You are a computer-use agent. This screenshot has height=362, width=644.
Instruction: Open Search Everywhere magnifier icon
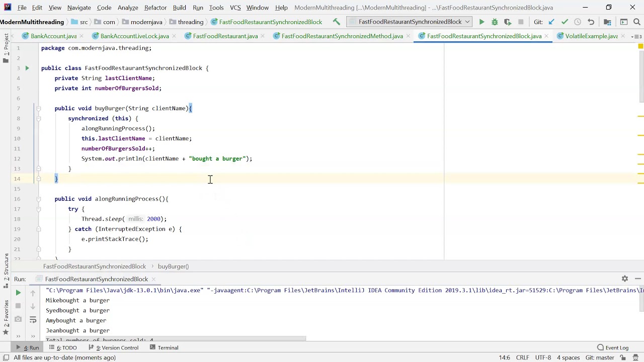click(x=636, y=22)
